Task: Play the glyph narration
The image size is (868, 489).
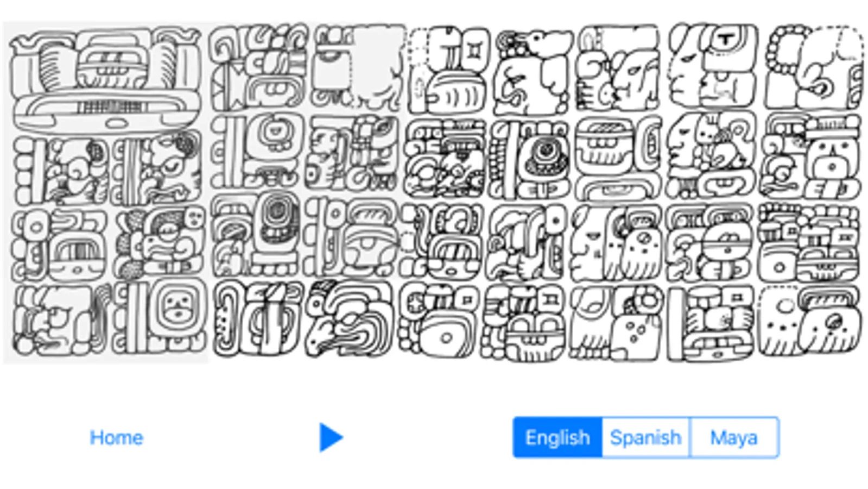Action: click(331, 437)
